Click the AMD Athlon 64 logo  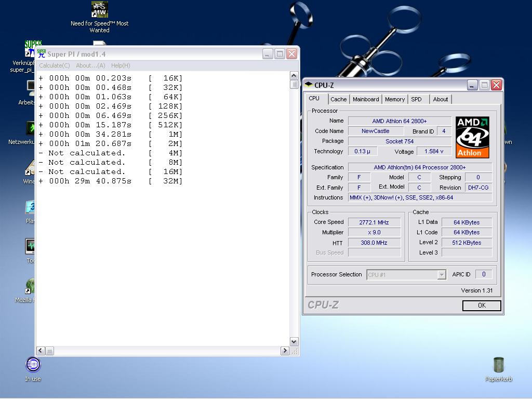[x=472, y=137]
